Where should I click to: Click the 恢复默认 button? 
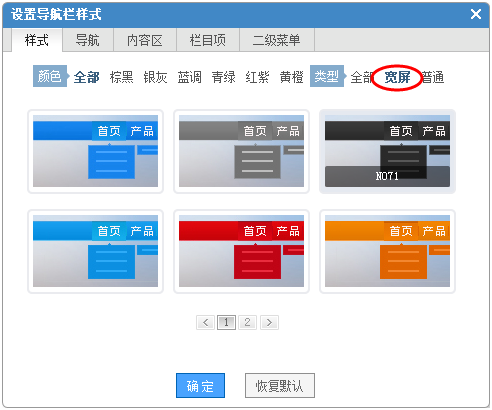(x=280, y=386)
